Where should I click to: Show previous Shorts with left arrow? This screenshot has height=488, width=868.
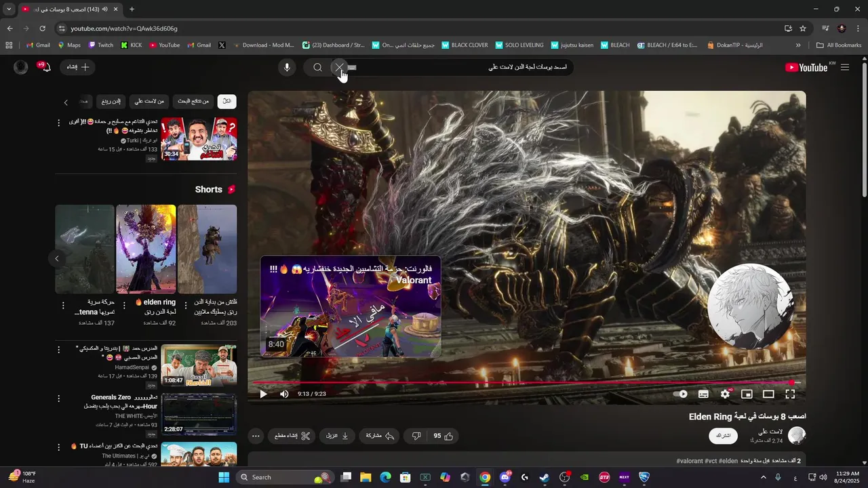click(57, 258)
